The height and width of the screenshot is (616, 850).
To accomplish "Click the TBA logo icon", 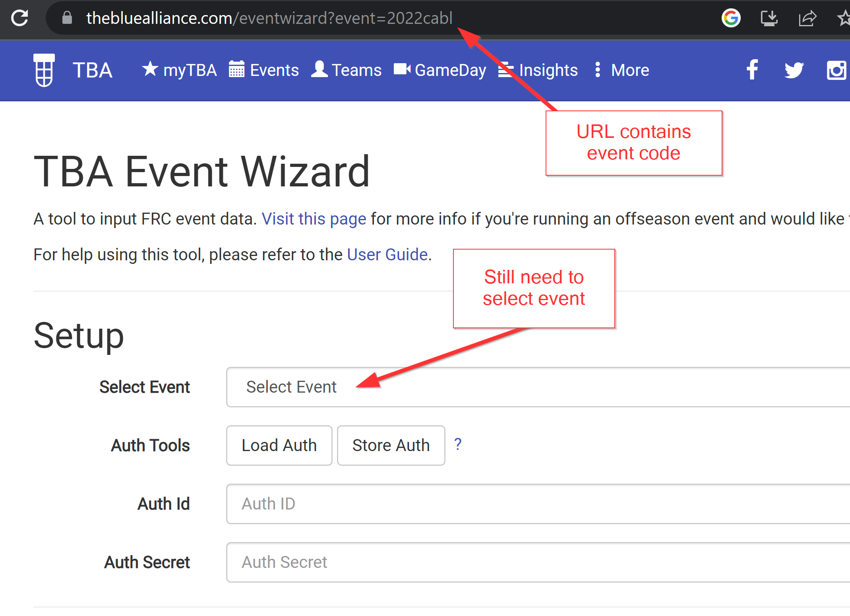I will 43,70.
